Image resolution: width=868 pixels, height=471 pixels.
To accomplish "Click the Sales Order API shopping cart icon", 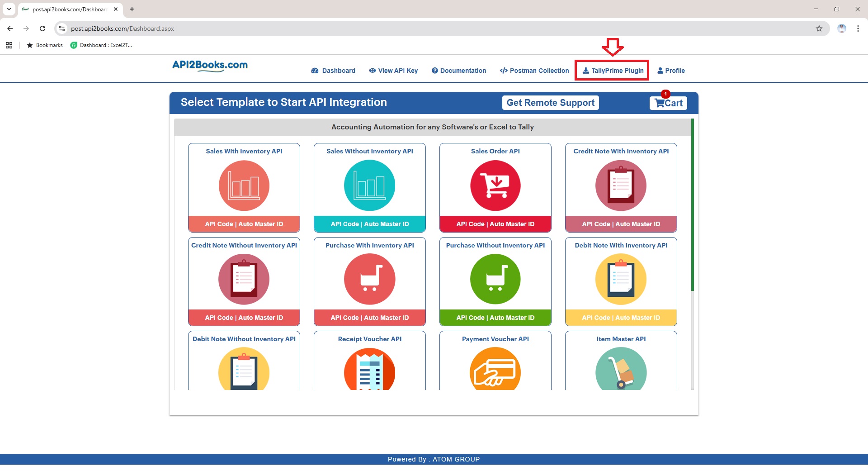I will point(495,186).
